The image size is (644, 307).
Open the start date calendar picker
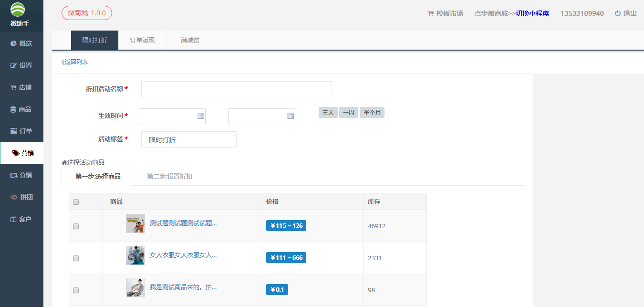click(200, 116)
